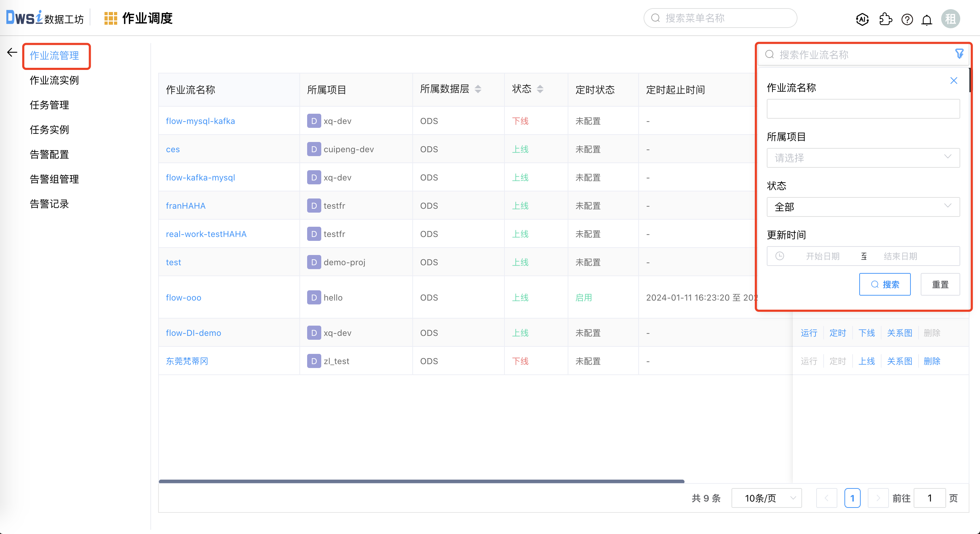Click the filter funnel icon in search panel
This screenshot has width=980, height=534.
(960, 54)
